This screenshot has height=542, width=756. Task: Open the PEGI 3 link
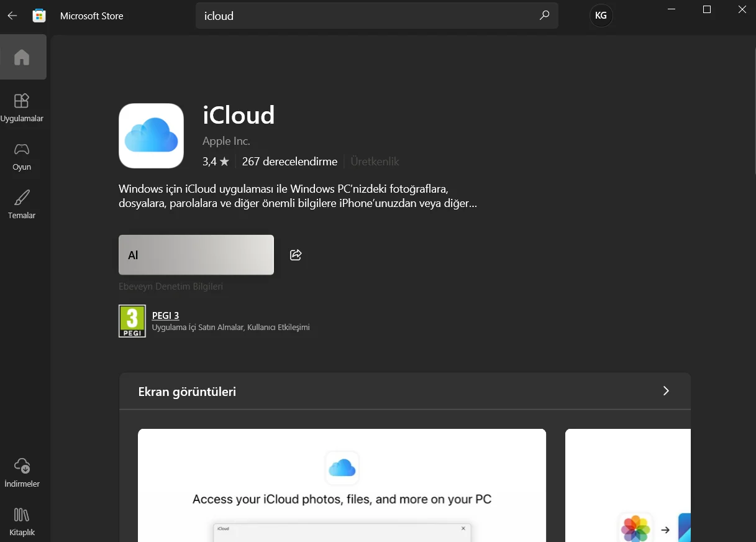(x=165, y=315)
